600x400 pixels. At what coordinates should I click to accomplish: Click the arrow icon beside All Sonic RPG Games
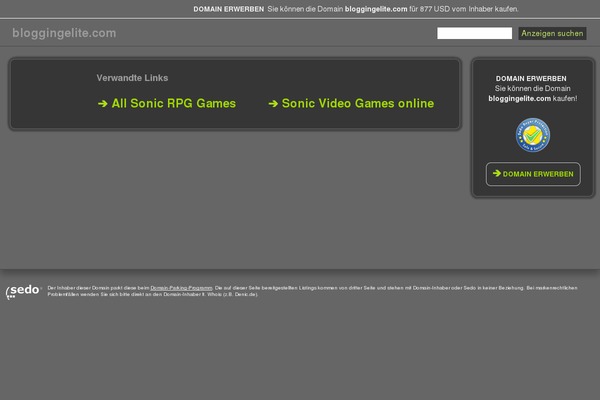point(103,104)
